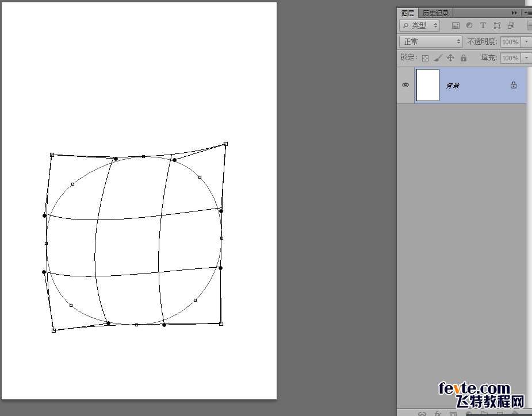The height and width of the screenshot is (416, 532).
Task: Click the 不透明度 opacity value field
Action: [x=510, y=42]
